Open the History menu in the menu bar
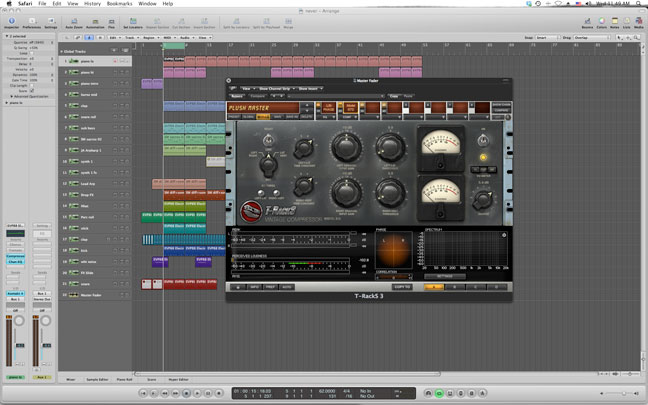Viewport: 648px width, 405px height. [x=92, y=3]
